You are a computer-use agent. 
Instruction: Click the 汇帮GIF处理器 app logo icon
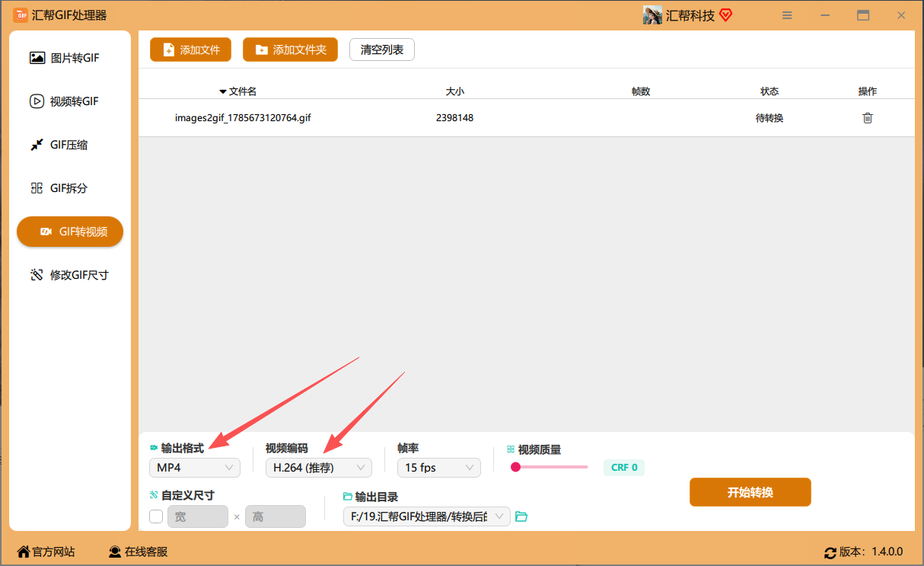21,15
